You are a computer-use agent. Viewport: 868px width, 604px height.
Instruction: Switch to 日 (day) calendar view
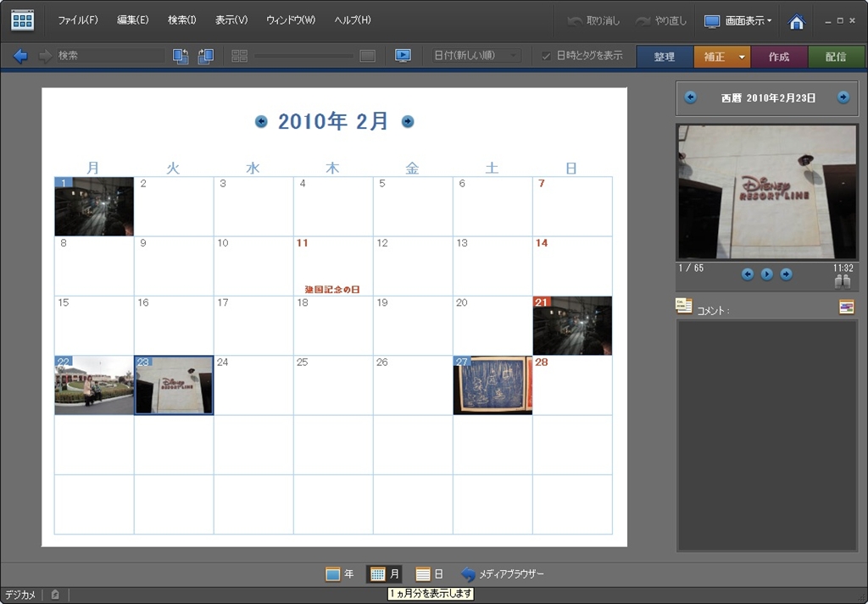(x=430, y=574)
